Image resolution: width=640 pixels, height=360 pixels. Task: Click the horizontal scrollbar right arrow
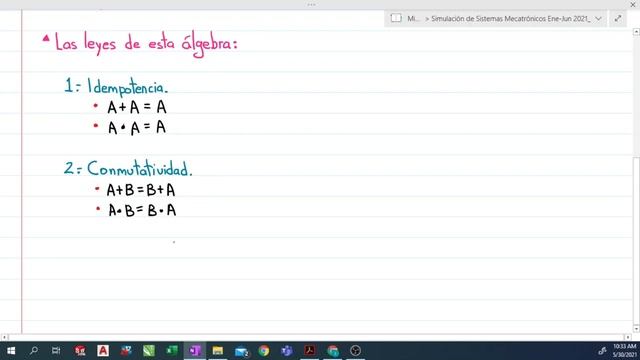click(x=628, y=337)
